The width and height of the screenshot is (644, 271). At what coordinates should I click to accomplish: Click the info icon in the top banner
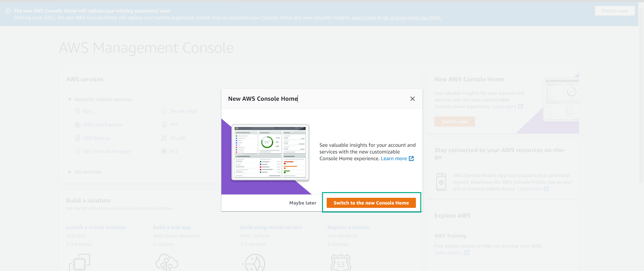coord(8,11)
